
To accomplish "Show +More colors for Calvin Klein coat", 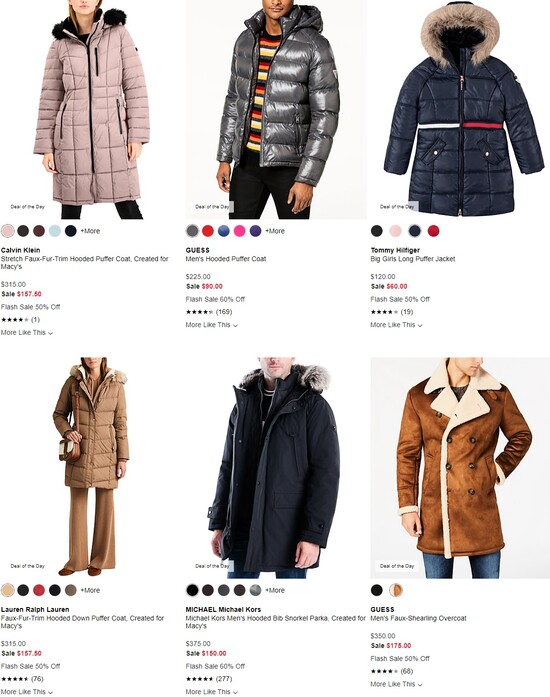I will (90, 231).
